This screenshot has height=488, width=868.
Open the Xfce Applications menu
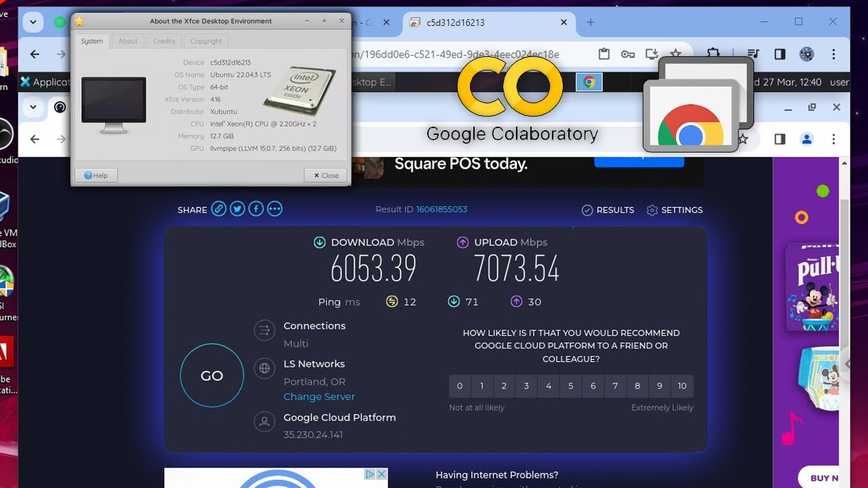point(44,82)
